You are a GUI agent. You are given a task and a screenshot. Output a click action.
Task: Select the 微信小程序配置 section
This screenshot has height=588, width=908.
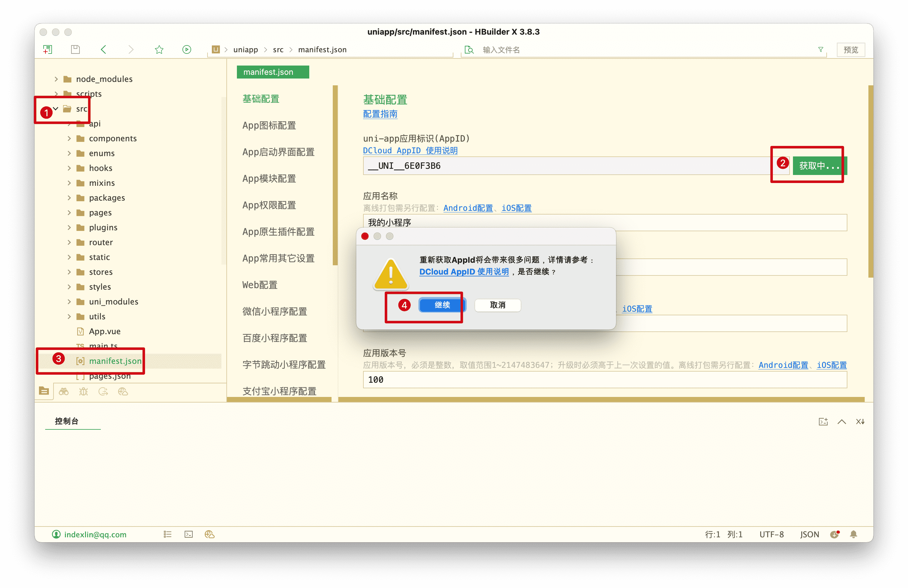tap(275, 312)
